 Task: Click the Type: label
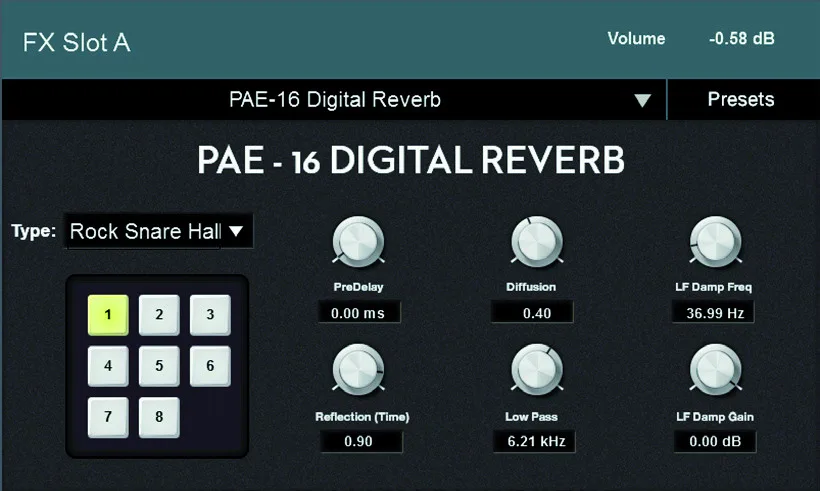click(x=33, y=231)
